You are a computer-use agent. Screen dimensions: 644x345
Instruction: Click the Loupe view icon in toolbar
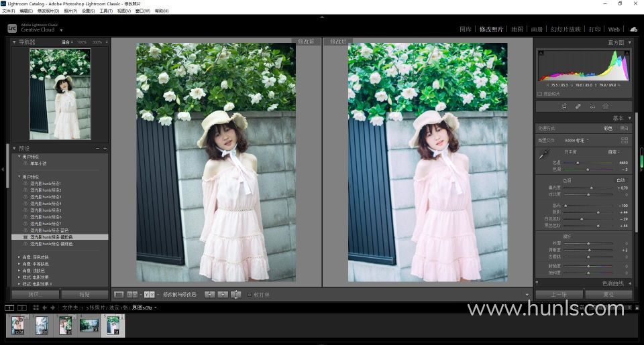[x=119, y=295]
